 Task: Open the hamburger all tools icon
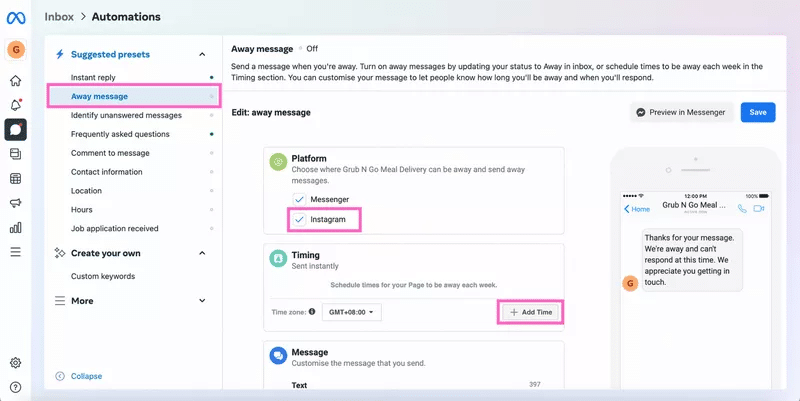[16, 252]
